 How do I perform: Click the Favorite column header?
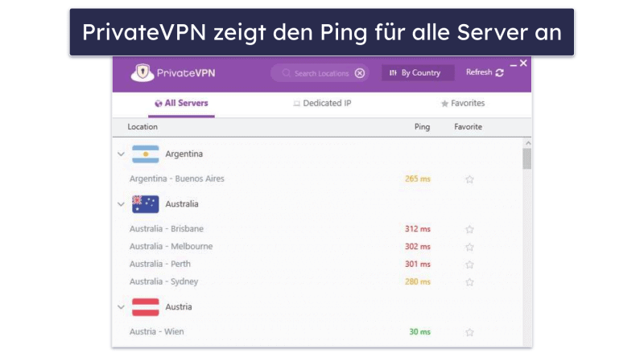click(x=468, y=127)
